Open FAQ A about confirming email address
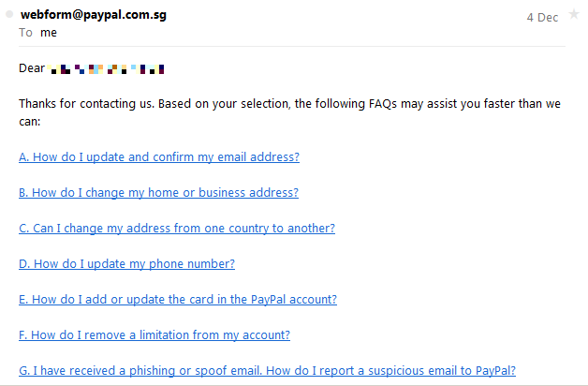Screen dimensions: 588x386 coord(159,157)
